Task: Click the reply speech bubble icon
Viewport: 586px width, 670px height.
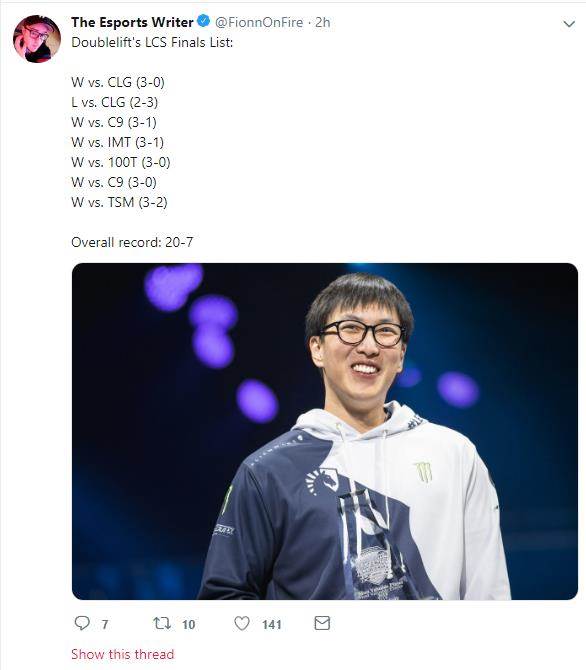Action: pos(82,623)
